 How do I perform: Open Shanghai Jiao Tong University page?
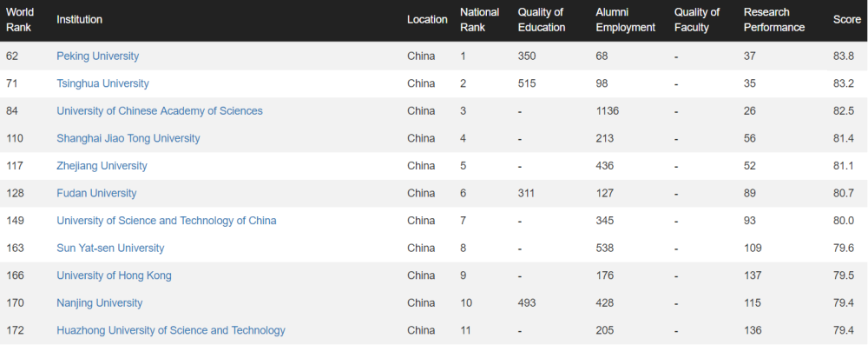[128, 138]
